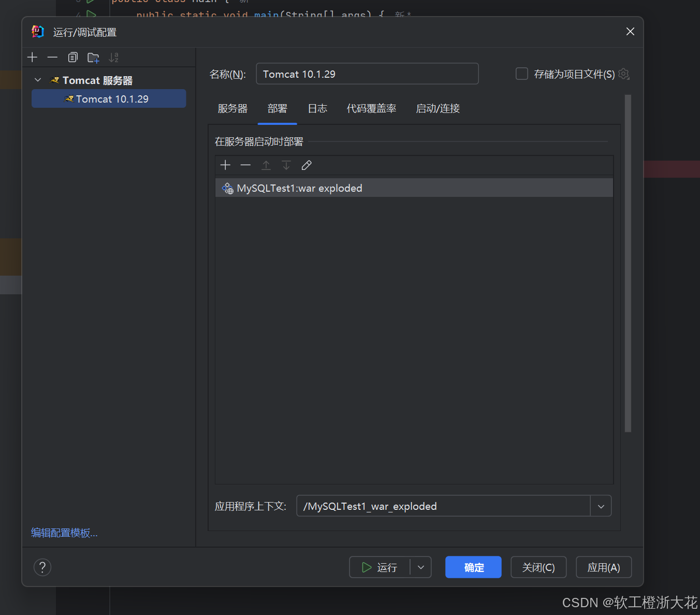
Task: Click the vertical scrollbar of the config panel
Action: (x=628, y=263)
